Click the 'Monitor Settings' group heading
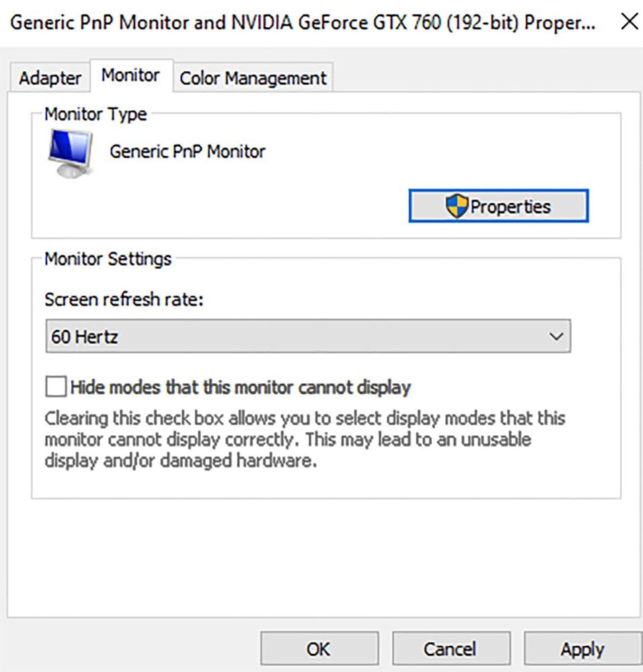 coord(108,258)
